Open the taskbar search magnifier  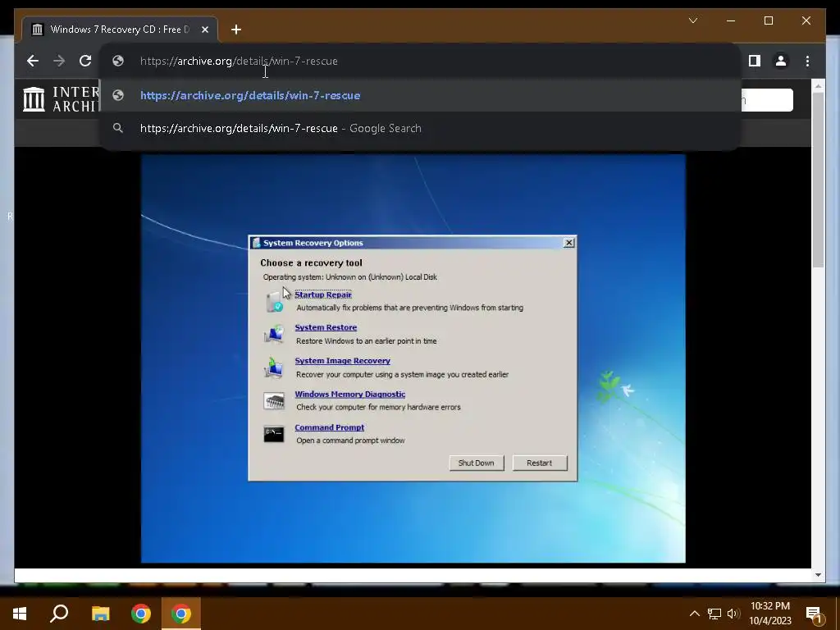[59, 614]
